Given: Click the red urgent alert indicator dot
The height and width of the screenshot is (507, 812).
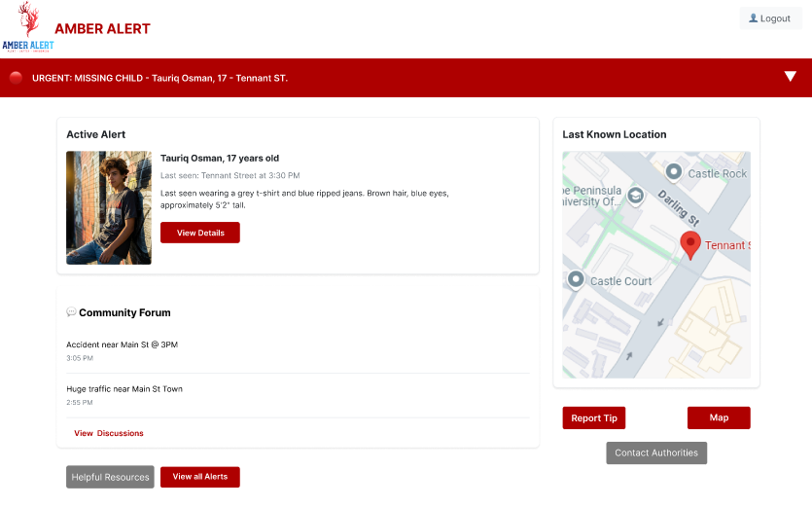Looking at the screenshot, I should (16, 78).
